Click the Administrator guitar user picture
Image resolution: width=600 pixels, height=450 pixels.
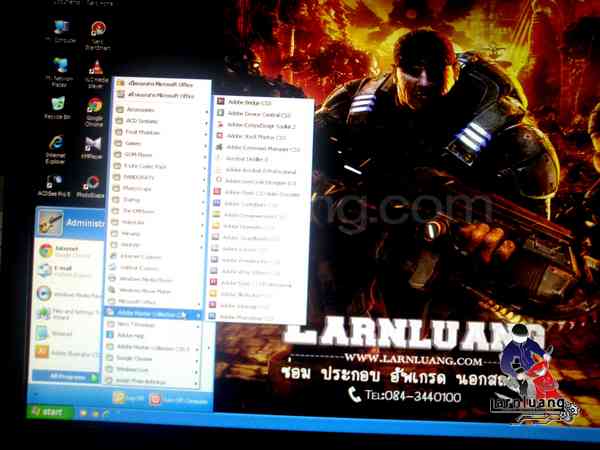[50, 223]
